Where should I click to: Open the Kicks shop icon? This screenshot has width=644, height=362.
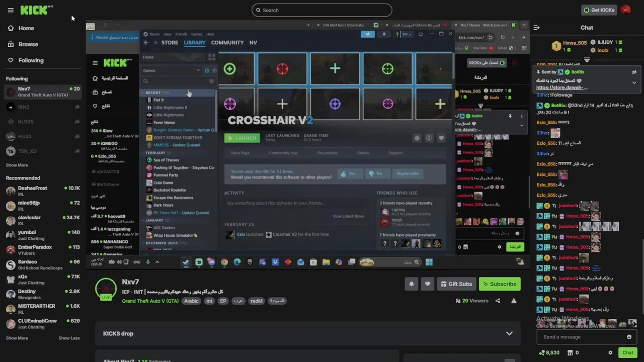pyautogui.click(x=570, y=352)
